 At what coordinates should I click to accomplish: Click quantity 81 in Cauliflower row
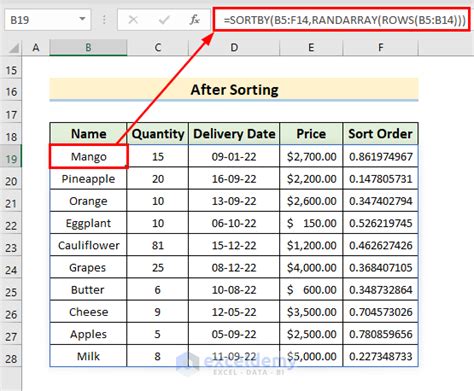158,245
